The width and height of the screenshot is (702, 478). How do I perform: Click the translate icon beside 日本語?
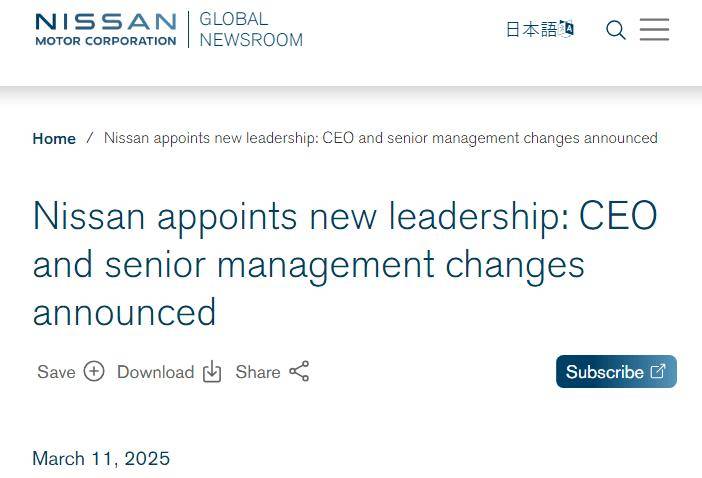(x=567, y=29)
